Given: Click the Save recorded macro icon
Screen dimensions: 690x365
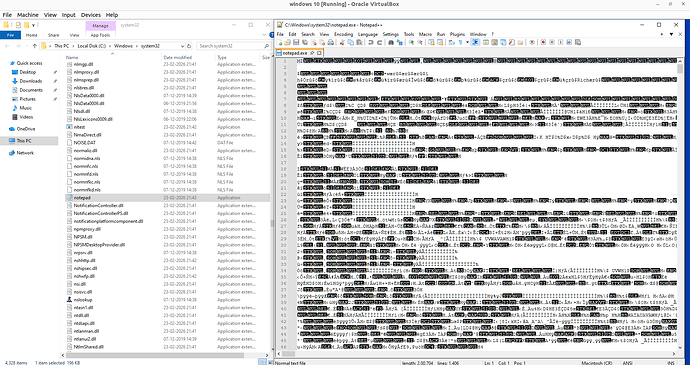Looking at the screenshot, I should [577, 42].
